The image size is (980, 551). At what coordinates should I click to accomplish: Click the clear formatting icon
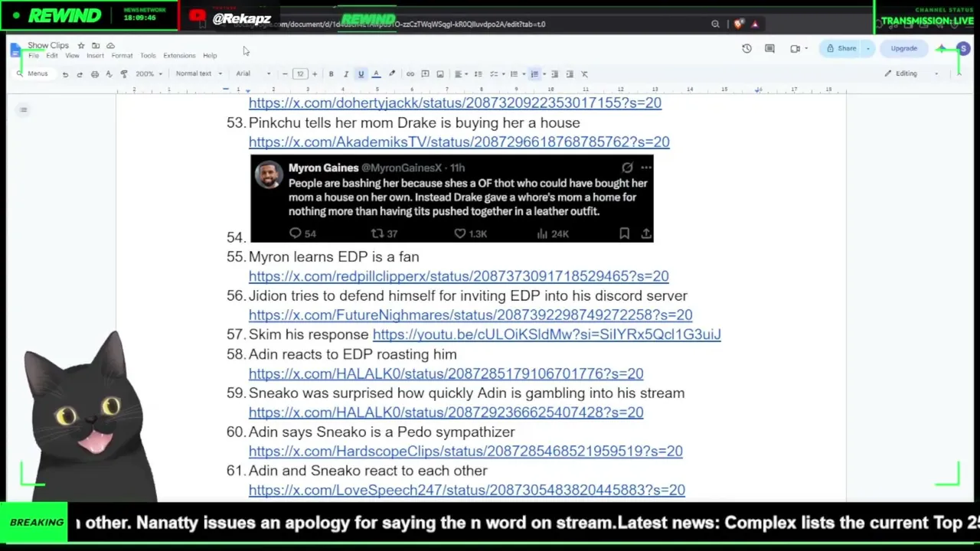pyautogui.click(x=584, y=74)
